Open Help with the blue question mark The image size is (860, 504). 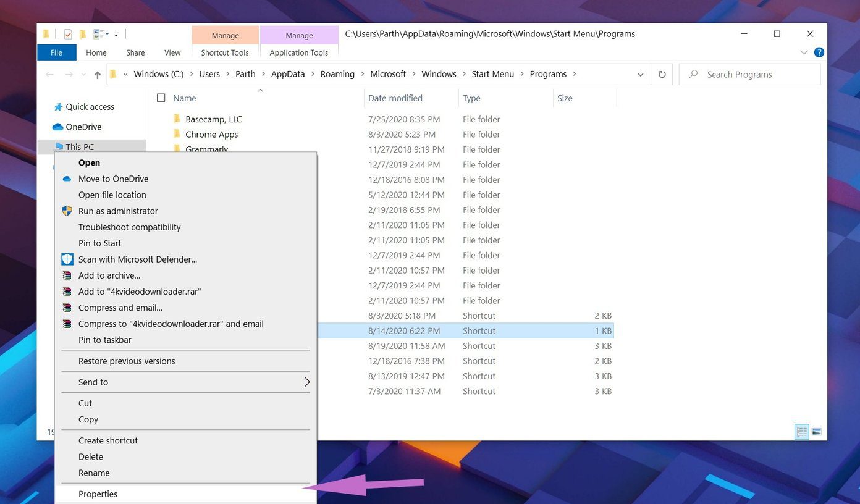tap(819, 52)
